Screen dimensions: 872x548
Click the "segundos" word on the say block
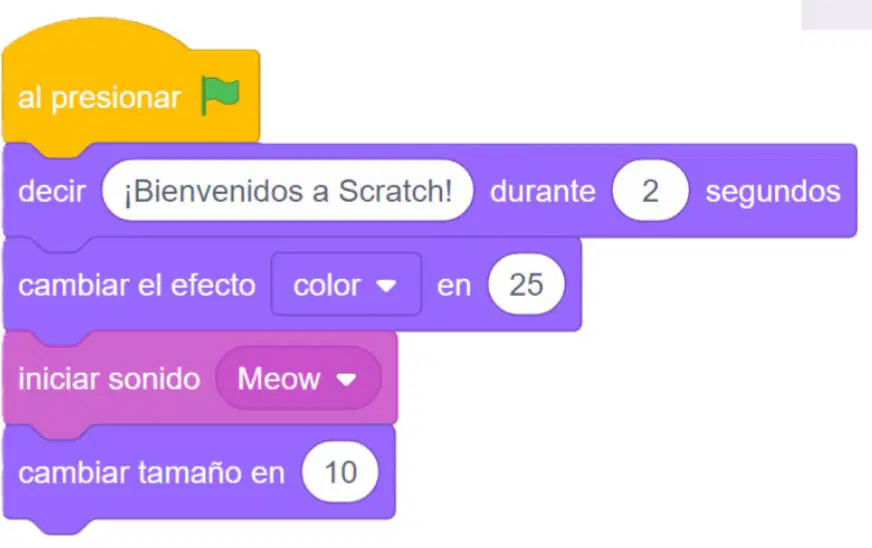tap(773, 192)
